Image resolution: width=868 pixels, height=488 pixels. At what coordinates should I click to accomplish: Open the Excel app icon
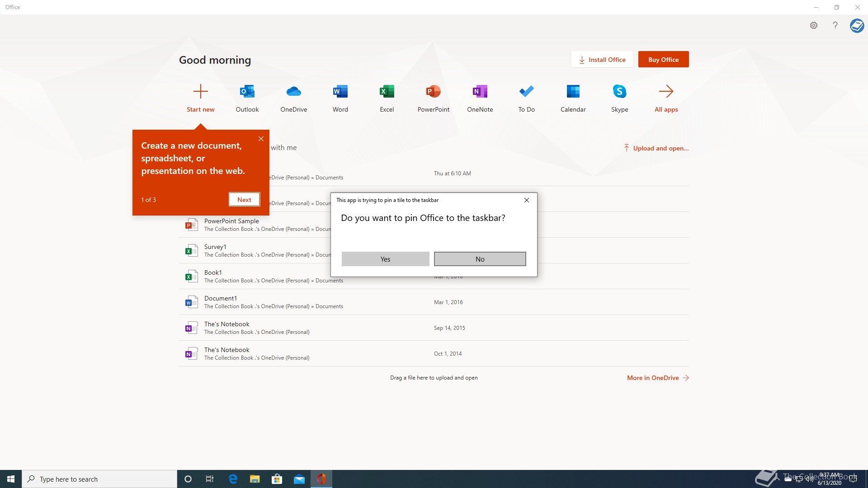[387, 92]
